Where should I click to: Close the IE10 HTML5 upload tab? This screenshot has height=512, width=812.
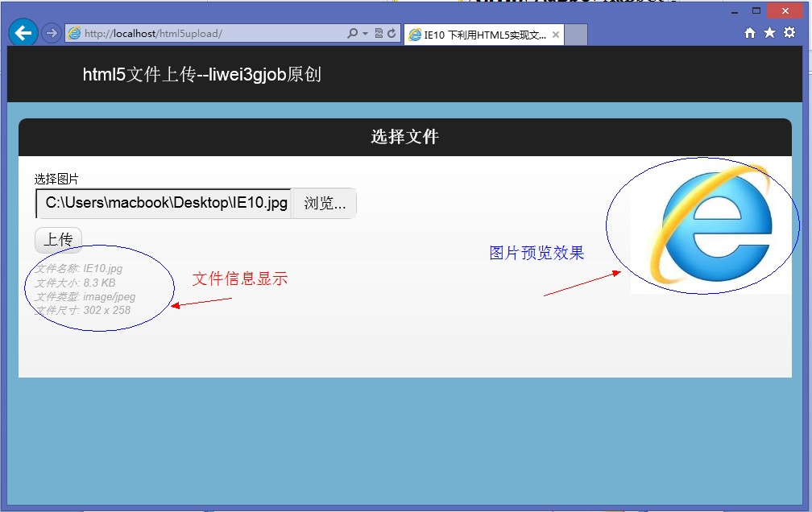pyautogui.click(x=556, y=35)
